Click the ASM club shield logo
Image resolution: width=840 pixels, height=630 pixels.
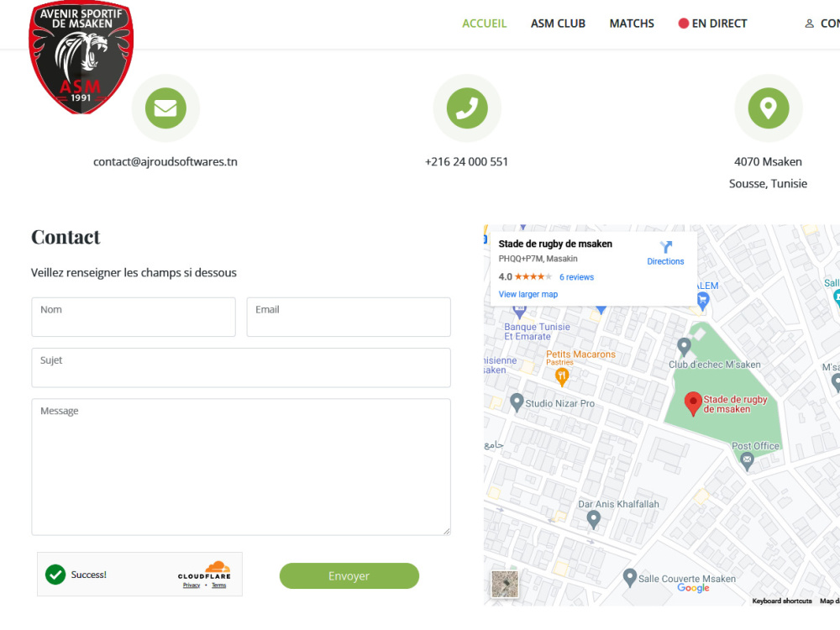coord(81,57)
